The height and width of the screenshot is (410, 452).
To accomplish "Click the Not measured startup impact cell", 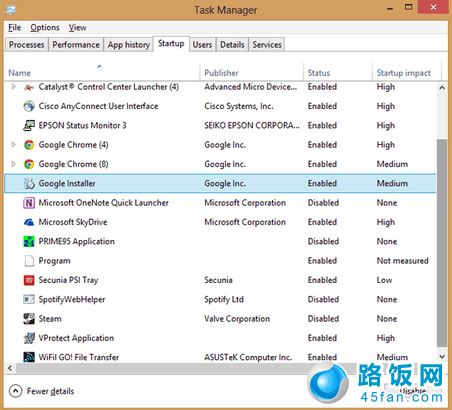I will (x=403, y=261).
